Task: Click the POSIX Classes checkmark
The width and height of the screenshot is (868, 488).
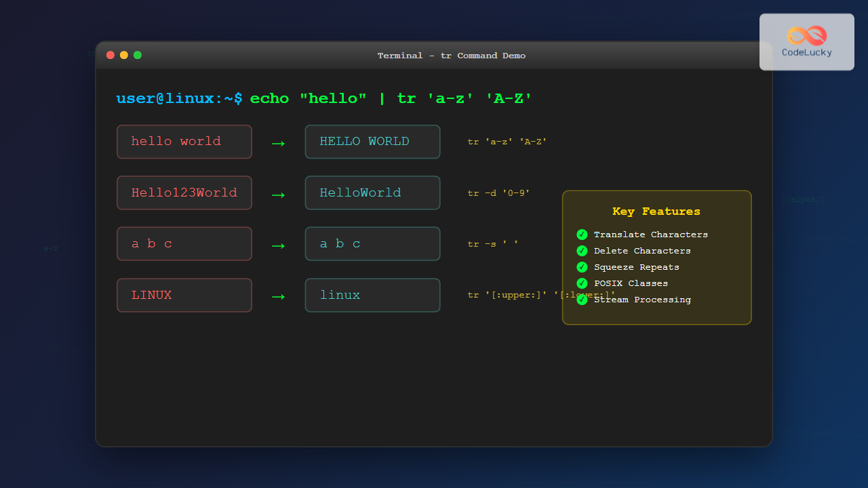Action: 582,283
